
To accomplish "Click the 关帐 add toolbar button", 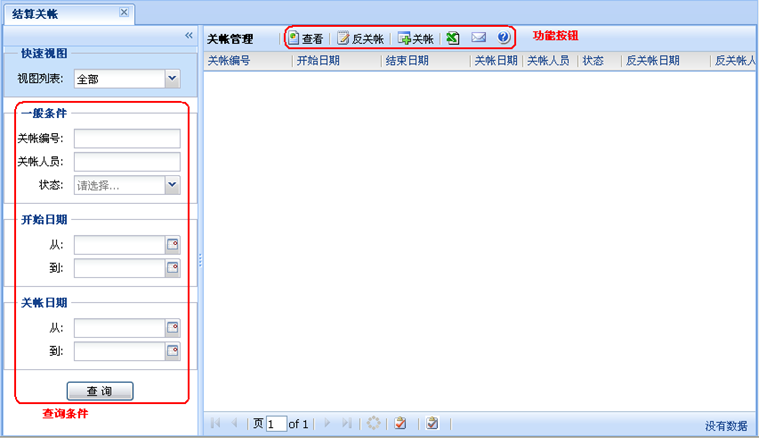I will tap(415, 38).
